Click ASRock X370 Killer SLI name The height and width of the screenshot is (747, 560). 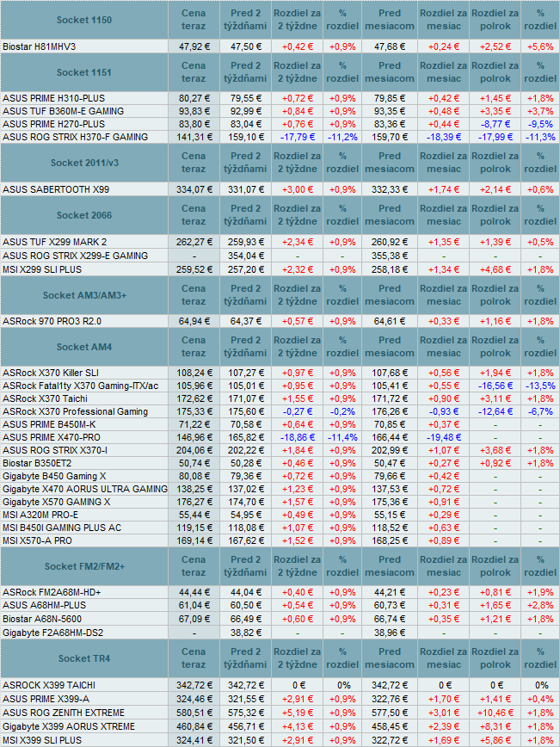click(51, 373)
